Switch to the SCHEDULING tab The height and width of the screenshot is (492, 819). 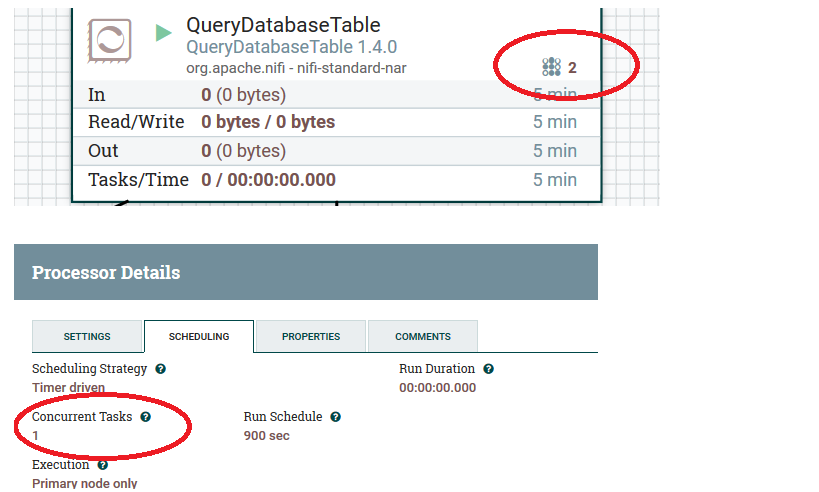199,336
